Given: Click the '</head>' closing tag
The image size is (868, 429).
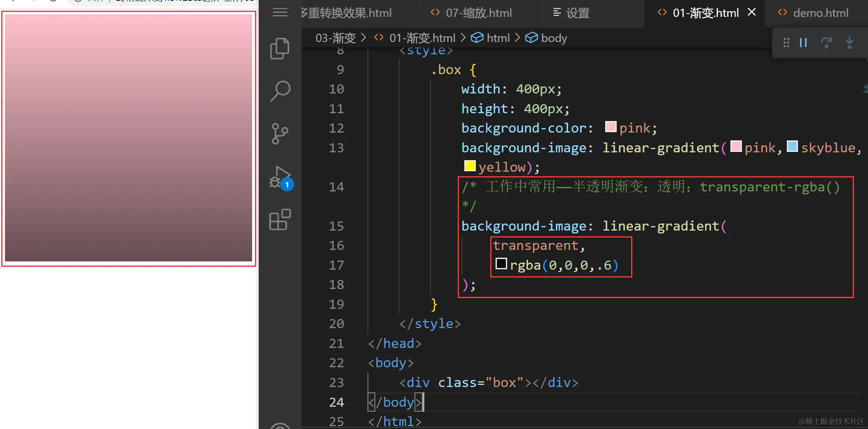Looking at the screenshot, I should point(395,343).
